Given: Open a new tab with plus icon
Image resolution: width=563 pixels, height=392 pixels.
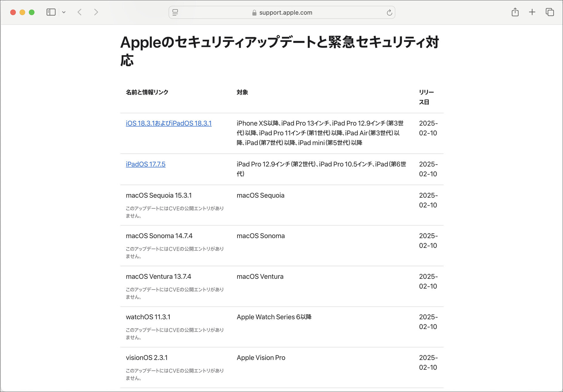Looking at the screenshot, I should 532,12.
